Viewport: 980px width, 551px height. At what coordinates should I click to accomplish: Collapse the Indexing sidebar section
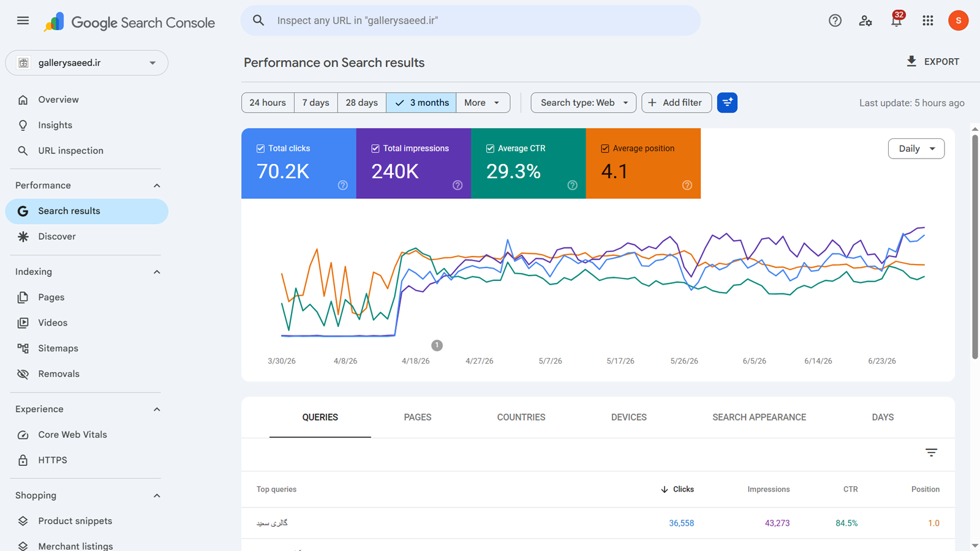click(157, 272)
